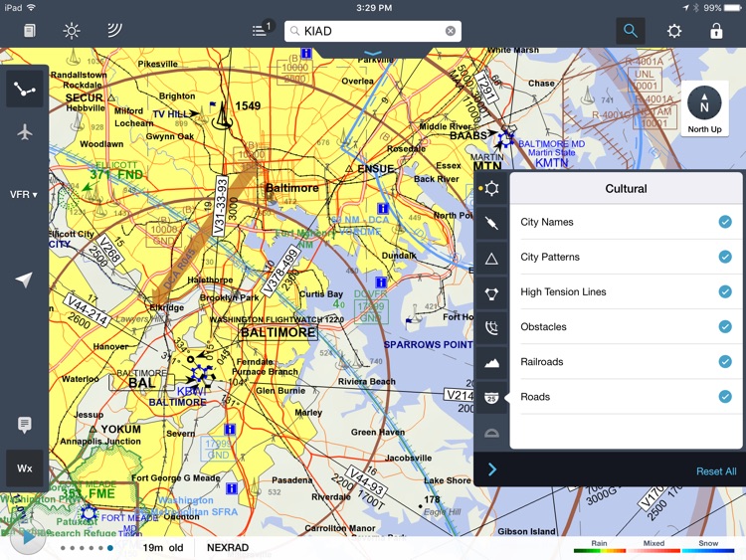The height and width of the screenshot is (560, 746).
Task: Open the VFR chart type dropdown
Action: (x=24, y=195)
